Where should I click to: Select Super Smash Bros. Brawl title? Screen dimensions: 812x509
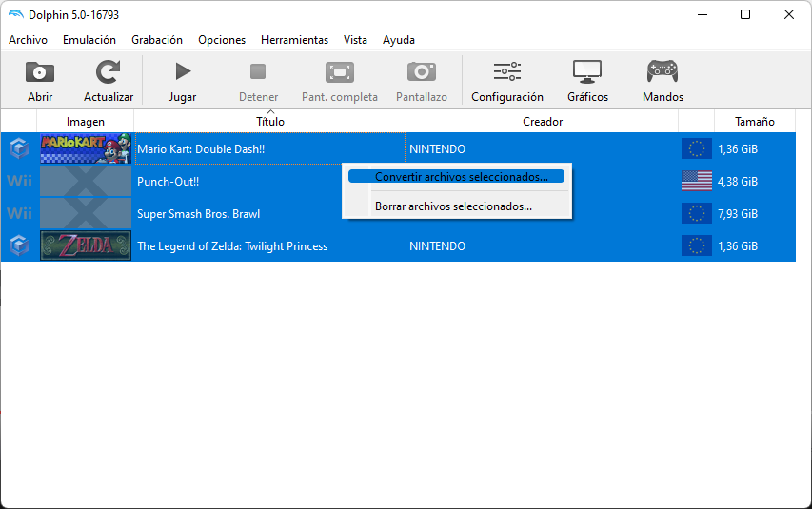198,214
